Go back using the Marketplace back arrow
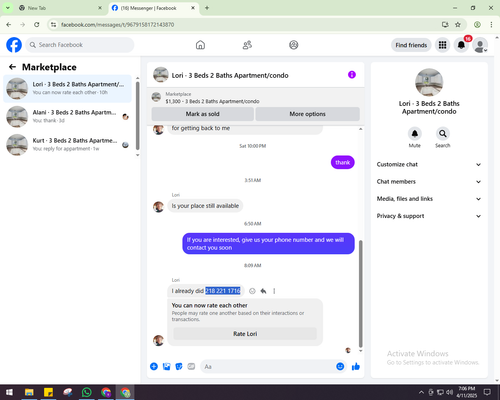Viewport: 500px width, 400px height. tap(12, 67)
